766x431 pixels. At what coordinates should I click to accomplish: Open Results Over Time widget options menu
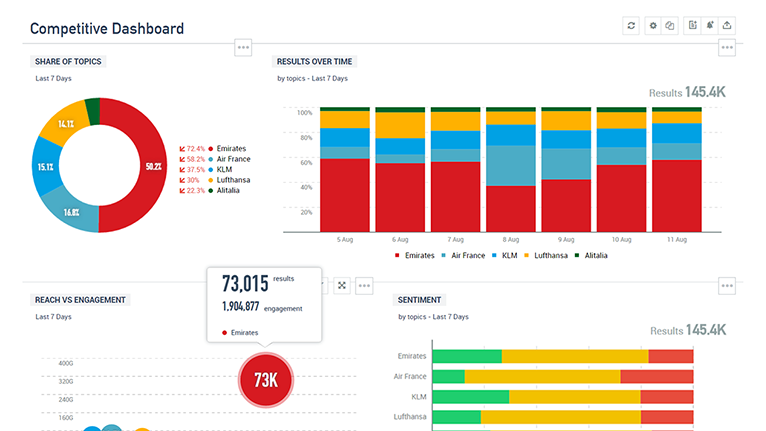[x=727, y=47]
